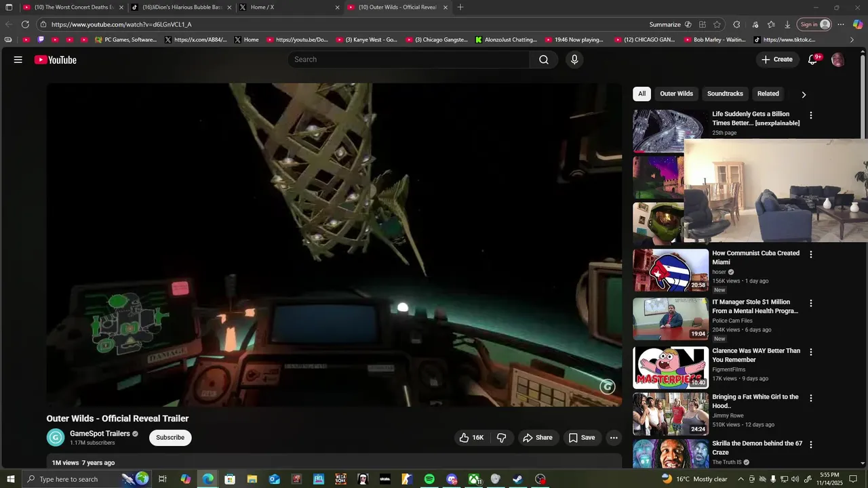Open YouTube notifications bell

pyautogui.click(x=813, y=60)
